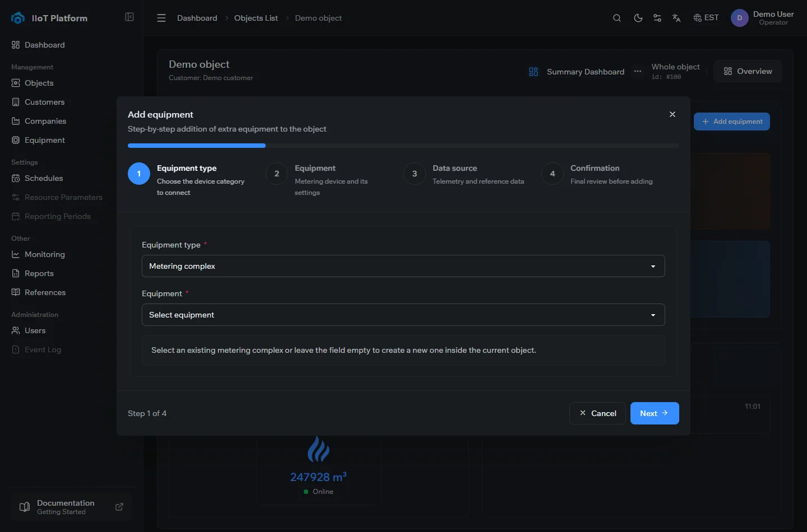Screen dimensions: 807x532
Task: Navigate to Objects List breadcrumb
Action: coord(256,18)
